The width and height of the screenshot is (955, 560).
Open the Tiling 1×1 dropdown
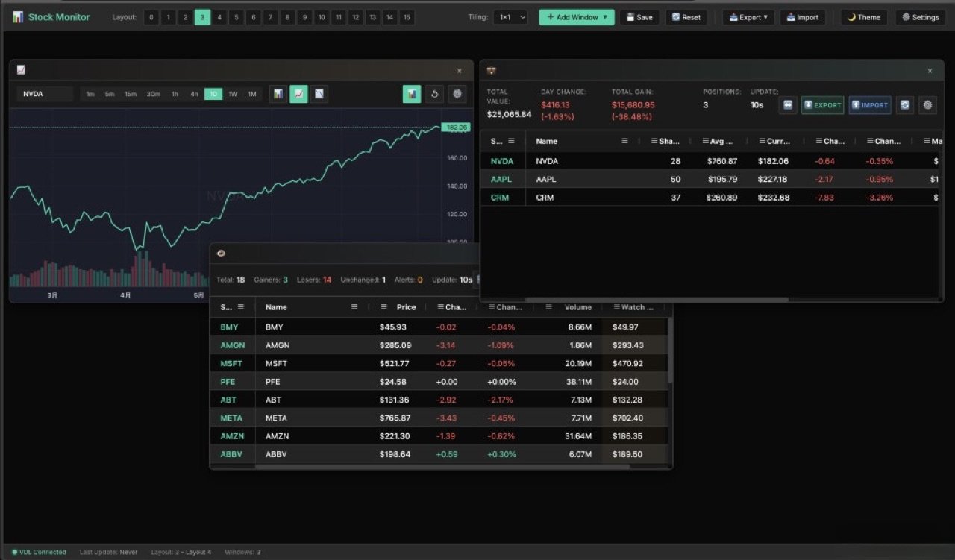510,17
